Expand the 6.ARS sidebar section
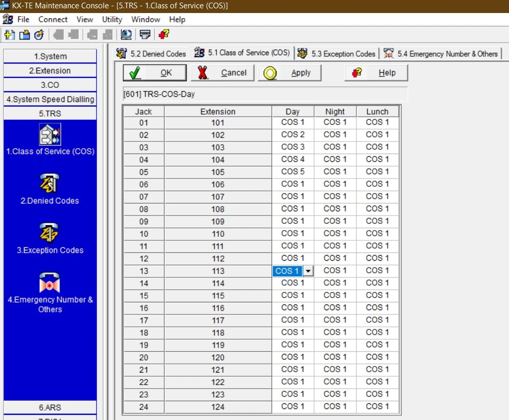The image size is (509, 420). pos(50,408)
